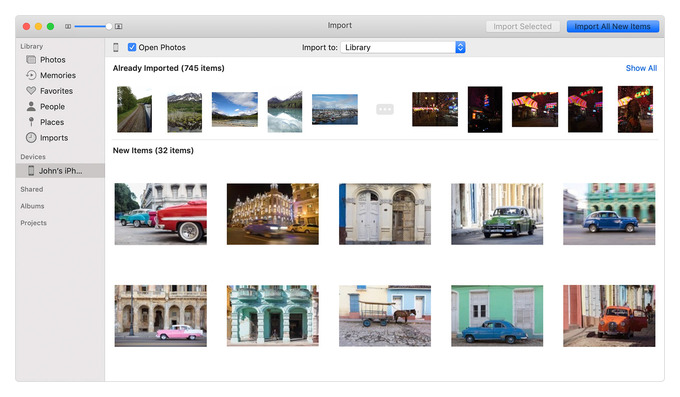Viewport: 680px width, 397px height.
Task: Select John's iPh... device row
Action: click(x=60, y=171)
